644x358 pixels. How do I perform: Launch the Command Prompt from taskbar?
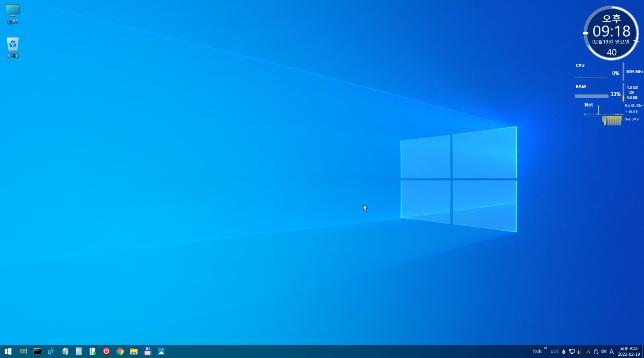[37, 351]
